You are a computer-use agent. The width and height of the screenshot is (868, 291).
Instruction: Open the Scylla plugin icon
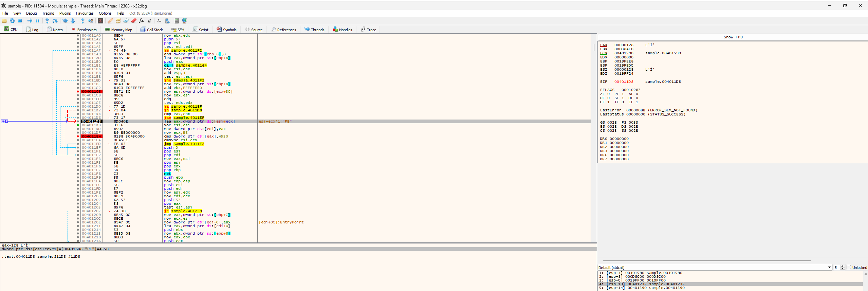pyautogui.click(x=100, y=21)
